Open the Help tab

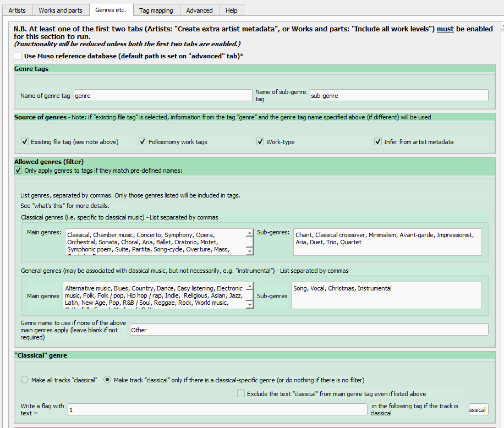[x=232, y=10]
